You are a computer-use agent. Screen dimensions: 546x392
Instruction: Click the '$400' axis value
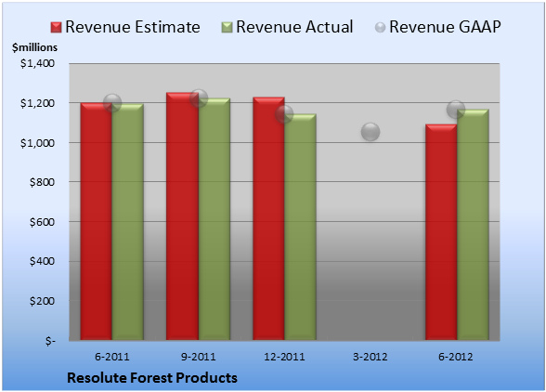[42, 261]
